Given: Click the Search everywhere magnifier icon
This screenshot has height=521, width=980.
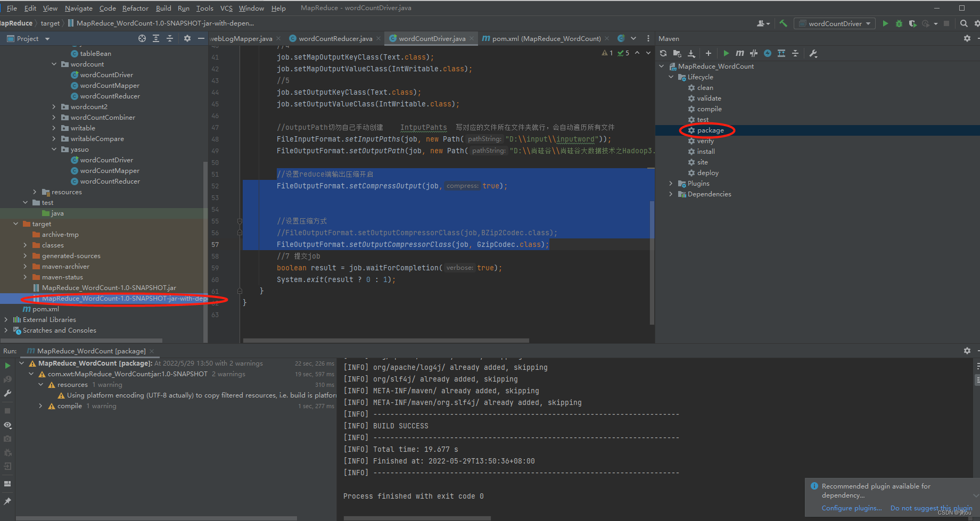Looking at the screenshot, I should point(963,23).
